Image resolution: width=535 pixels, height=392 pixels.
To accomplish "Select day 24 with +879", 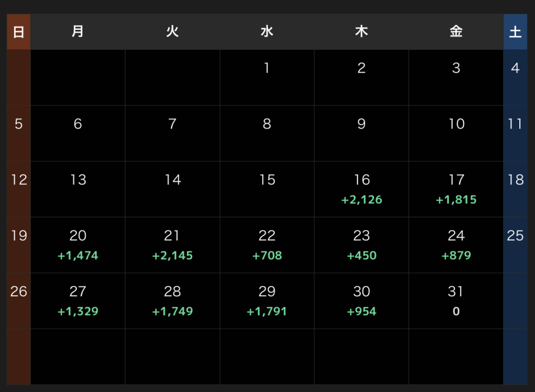I will coord(456,245).
